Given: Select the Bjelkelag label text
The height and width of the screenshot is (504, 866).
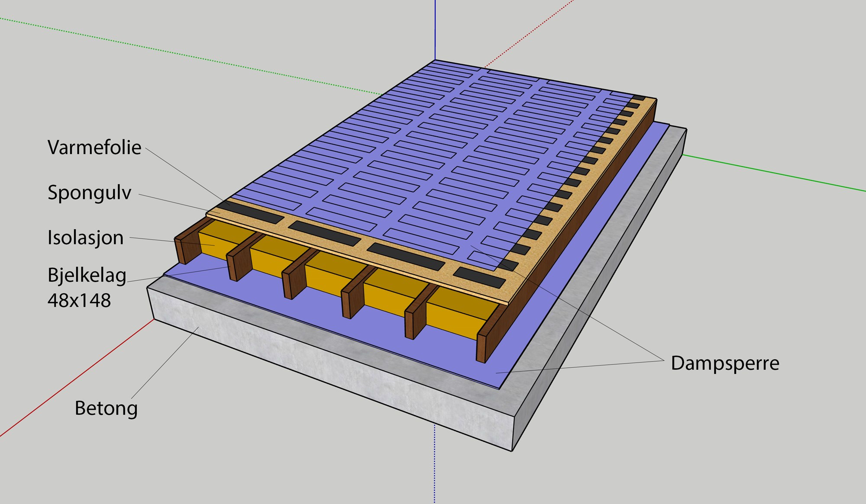Looking at the screenshot, I should tap(87, 275).
